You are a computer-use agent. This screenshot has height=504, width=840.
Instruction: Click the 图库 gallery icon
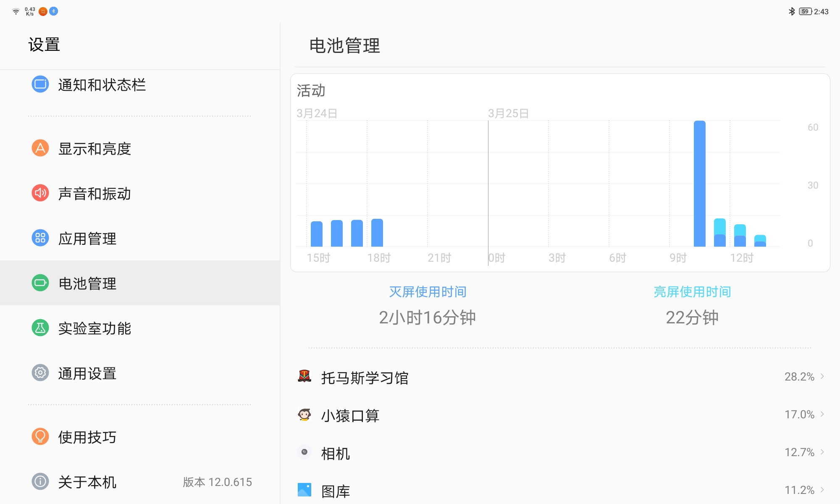305,490
